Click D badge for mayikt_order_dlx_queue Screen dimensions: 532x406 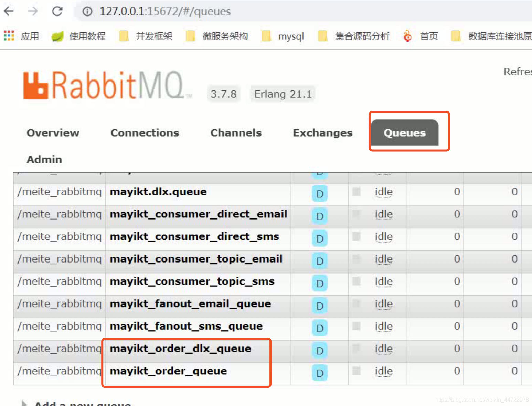[320, 350]
